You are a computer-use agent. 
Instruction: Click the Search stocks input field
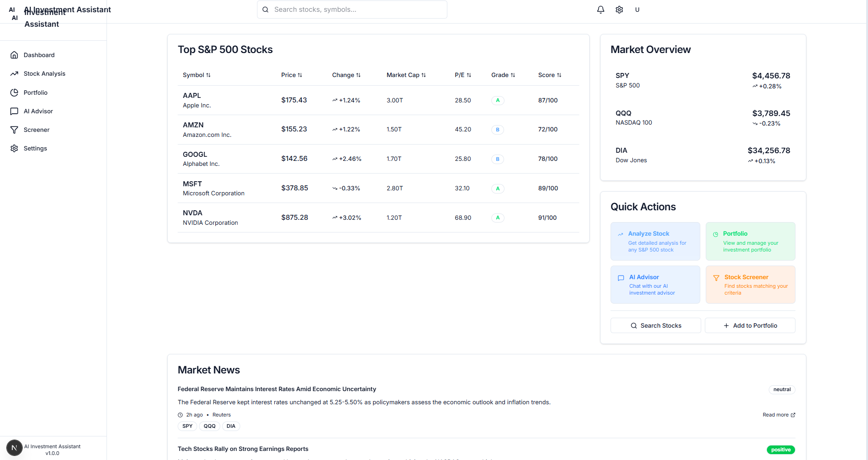[352, 10]
